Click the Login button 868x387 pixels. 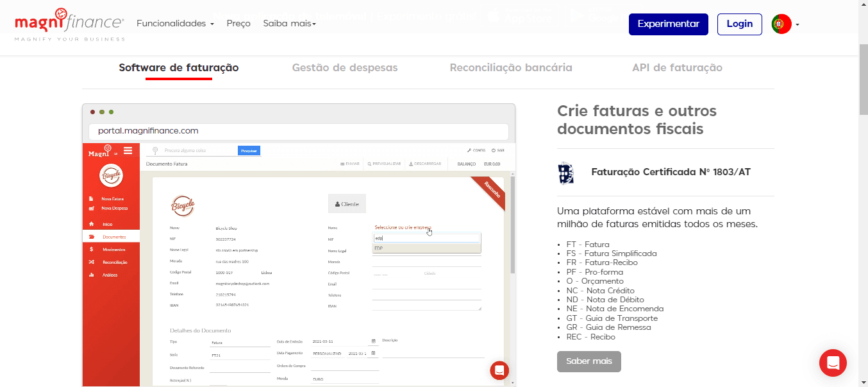[740, 24]
